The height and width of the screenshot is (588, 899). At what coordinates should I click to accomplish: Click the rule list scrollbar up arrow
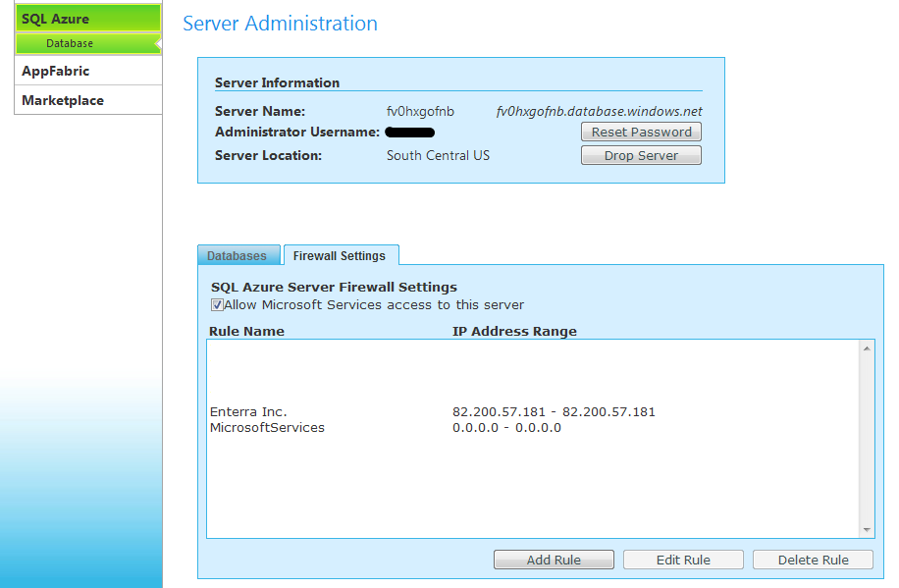(867, 348)
